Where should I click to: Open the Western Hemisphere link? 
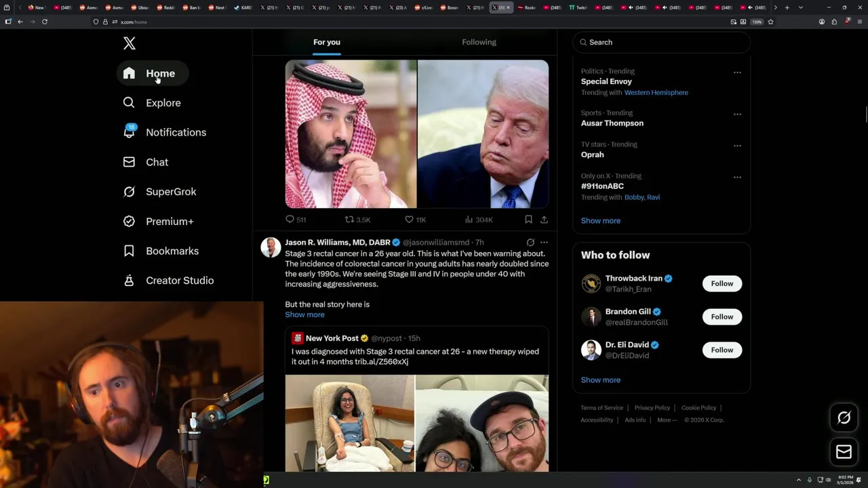pos(656,92)
